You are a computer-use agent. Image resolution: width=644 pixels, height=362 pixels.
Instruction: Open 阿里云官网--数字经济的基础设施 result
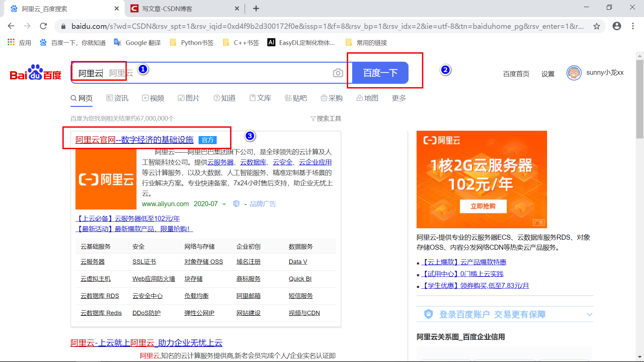(135, 140)
